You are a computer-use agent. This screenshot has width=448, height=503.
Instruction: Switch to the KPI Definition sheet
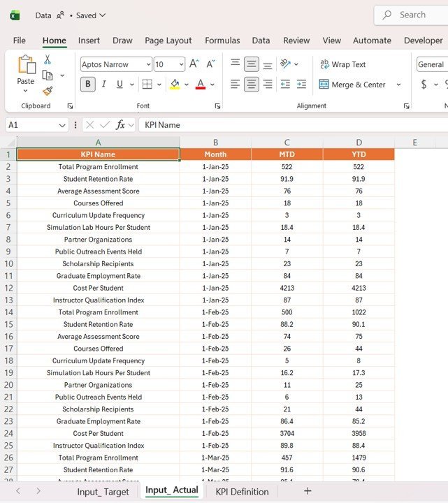click(x=242, y=492)
